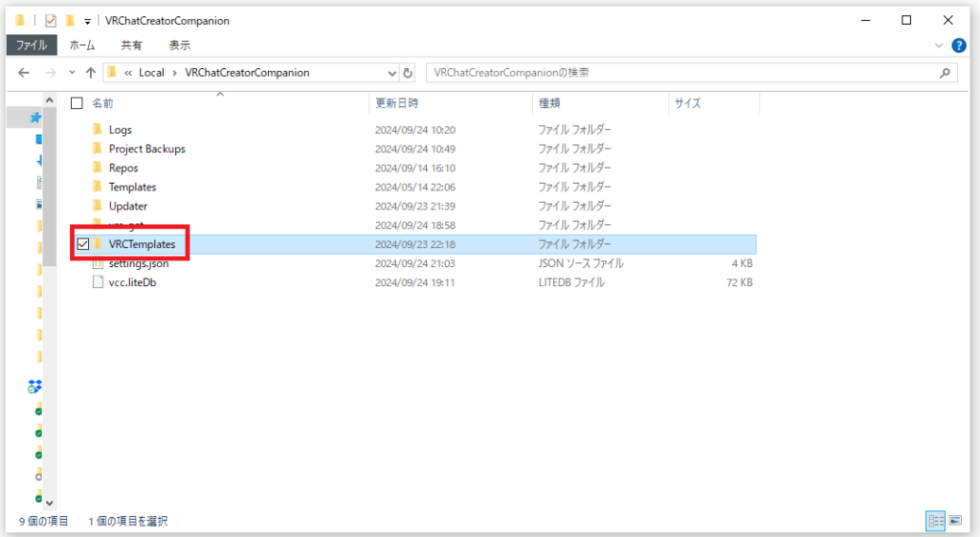Image resolution: width=980 pixels, height=537 pixels.
Task: Click the Updater folder icon
Action: coord(98,205)
